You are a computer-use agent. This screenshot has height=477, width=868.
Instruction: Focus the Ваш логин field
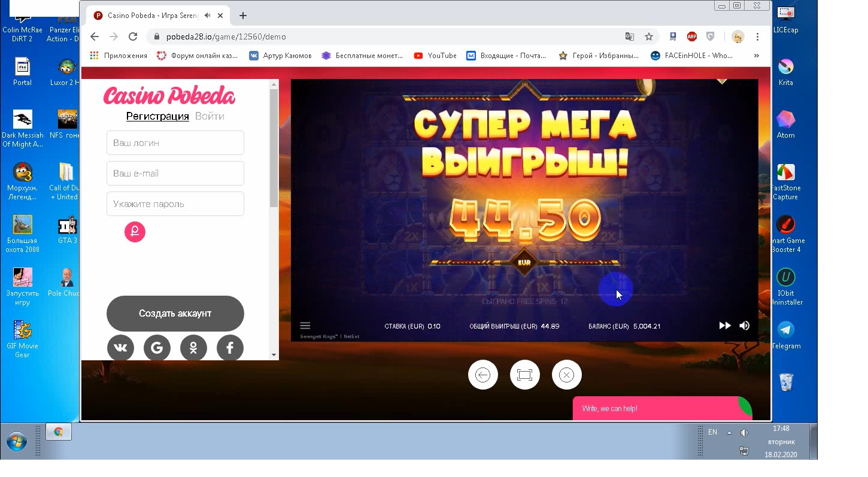click(175, 143)
